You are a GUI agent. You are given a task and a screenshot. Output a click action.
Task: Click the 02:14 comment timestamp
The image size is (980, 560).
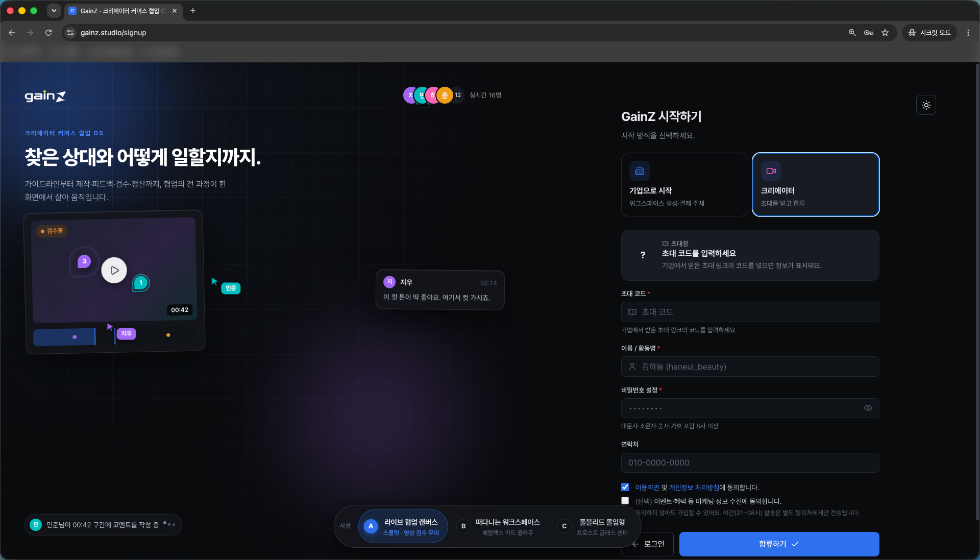[x=488, y=283]
